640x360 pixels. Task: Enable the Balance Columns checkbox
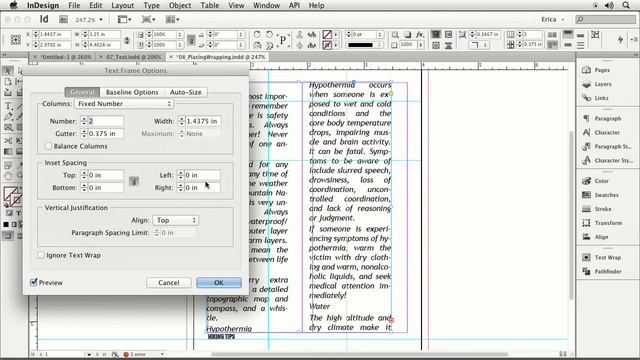tap(49, 146)
